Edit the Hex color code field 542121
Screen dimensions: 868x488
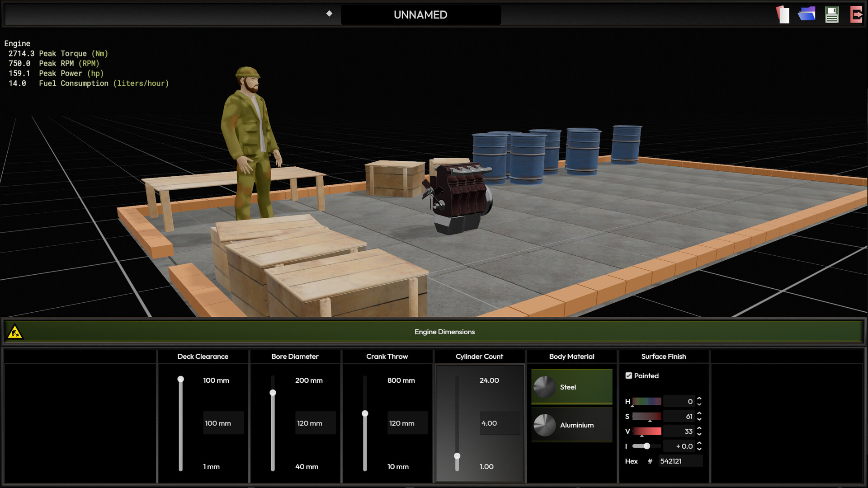pos(680,461)
